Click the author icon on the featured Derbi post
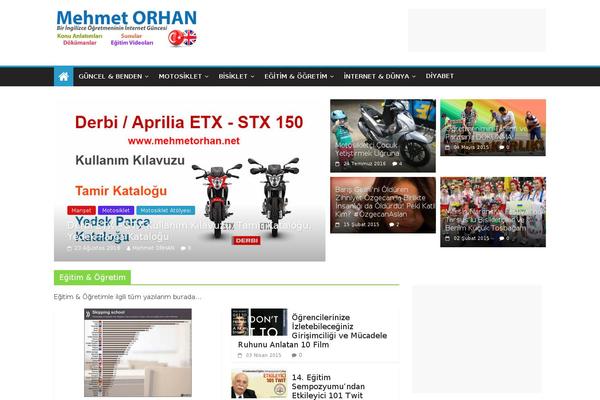 (129, 248)
